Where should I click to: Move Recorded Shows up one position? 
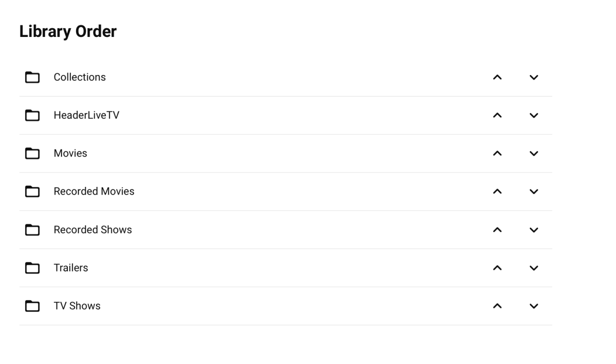point(497,229)
